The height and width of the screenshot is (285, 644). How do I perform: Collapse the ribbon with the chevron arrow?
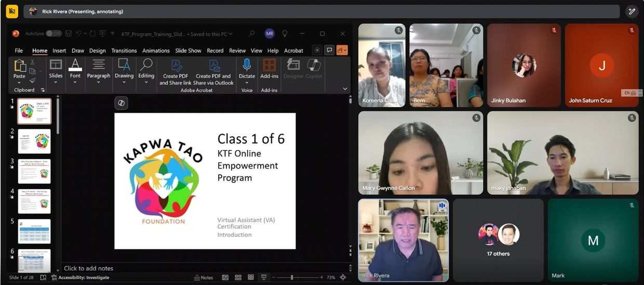click(x=345, y=89)
